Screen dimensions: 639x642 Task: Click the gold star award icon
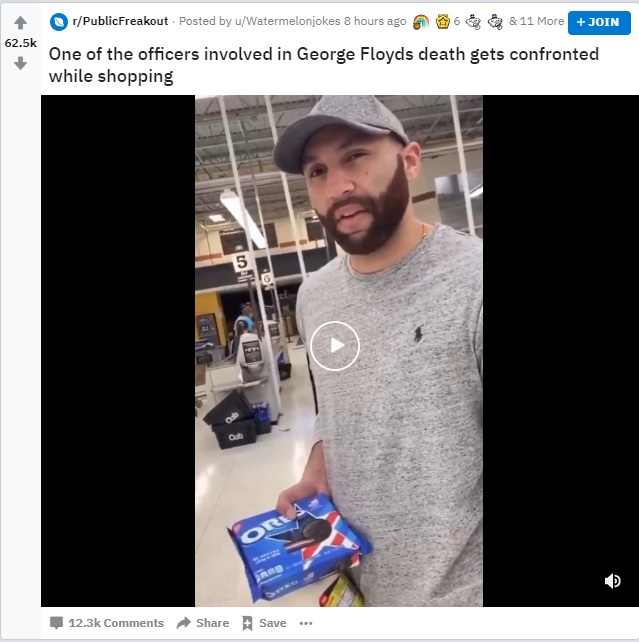click(x=443, y=22)
